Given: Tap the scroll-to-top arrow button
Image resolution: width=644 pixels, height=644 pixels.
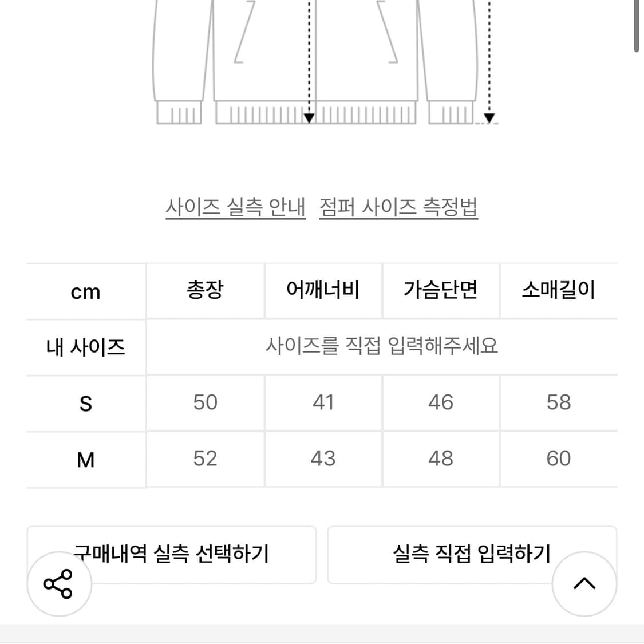Looking at the screenshot, I should (x=584, y=584).
